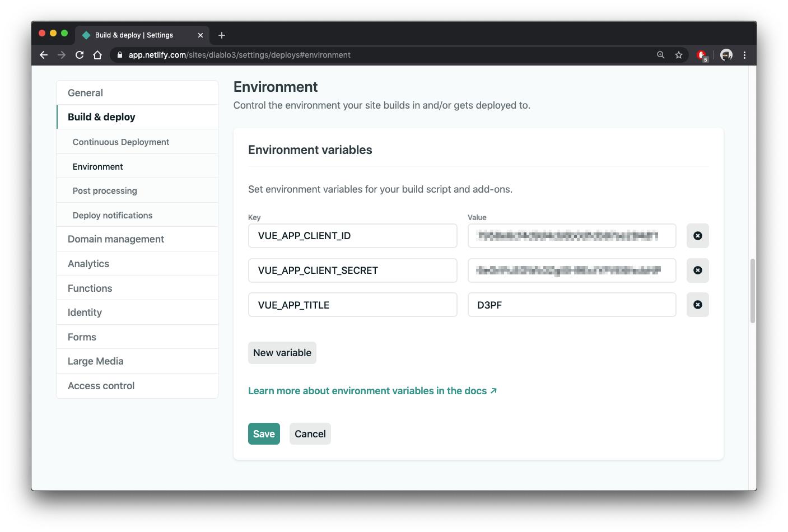Open Functions settings

[137, 288]
